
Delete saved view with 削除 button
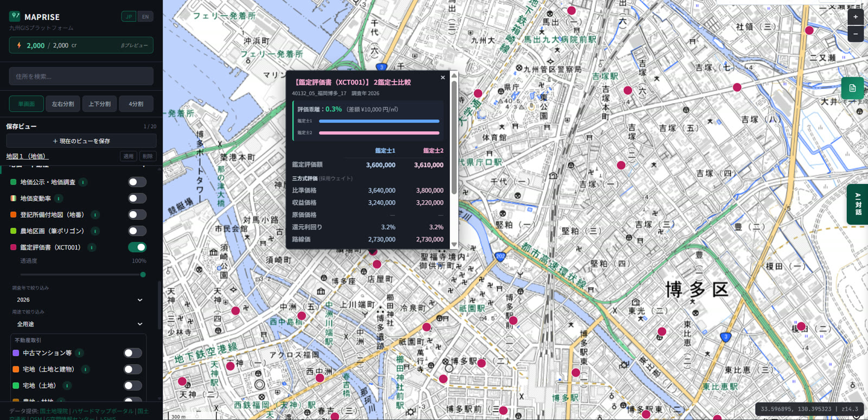click(148, 156)
